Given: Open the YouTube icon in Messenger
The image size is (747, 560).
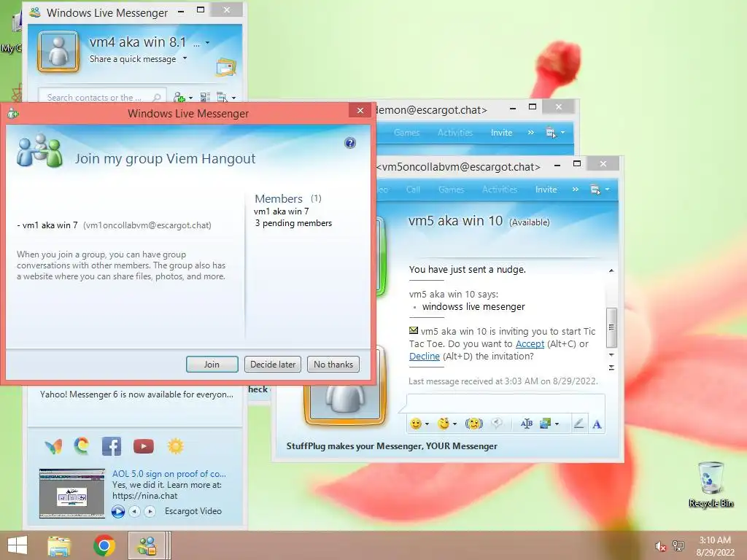Looking at the screenshot, I should (144, 446).
